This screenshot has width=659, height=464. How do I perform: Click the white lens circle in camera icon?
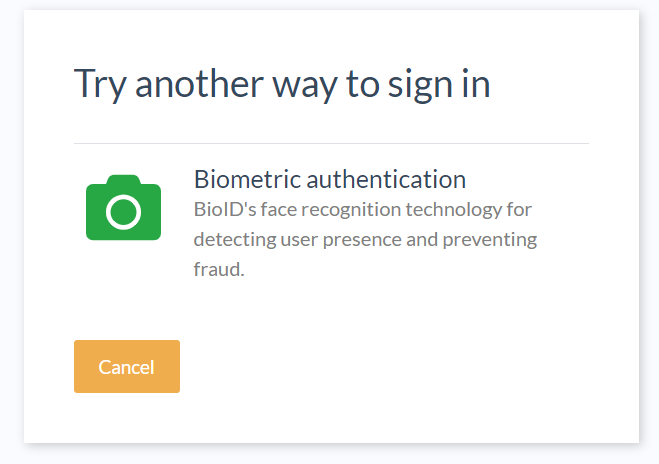pyautogui.click(x=123, y=212)
